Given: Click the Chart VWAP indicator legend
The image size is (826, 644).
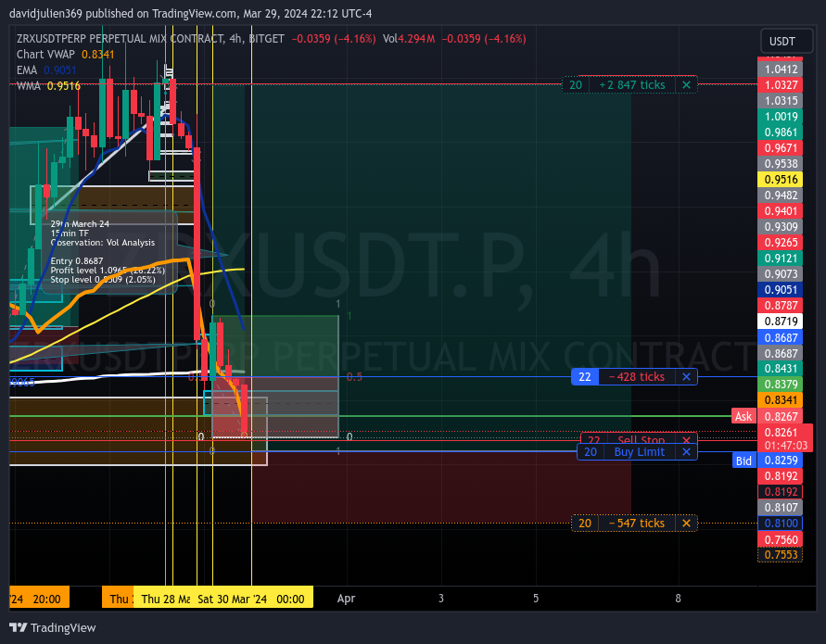Looking at the screenshot, I should 65,55.
